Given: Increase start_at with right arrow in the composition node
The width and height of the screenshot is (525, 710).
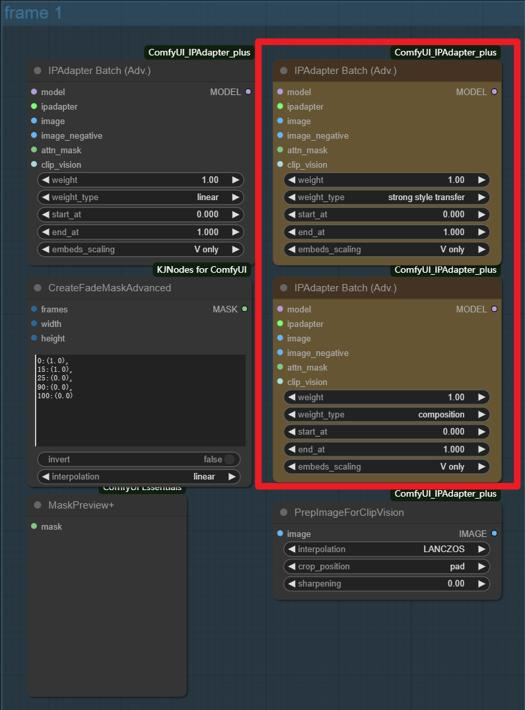Looking at the screenshot, I should coord(482,432).
